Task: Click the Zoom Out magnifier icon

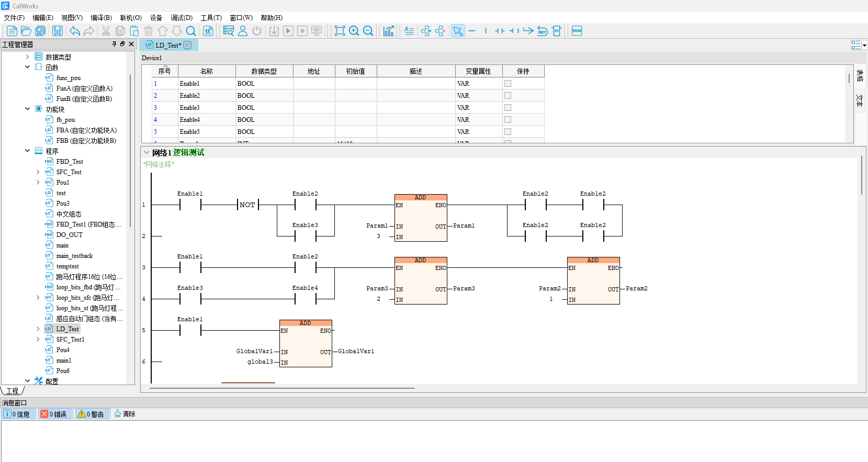Action: point(368,31)
